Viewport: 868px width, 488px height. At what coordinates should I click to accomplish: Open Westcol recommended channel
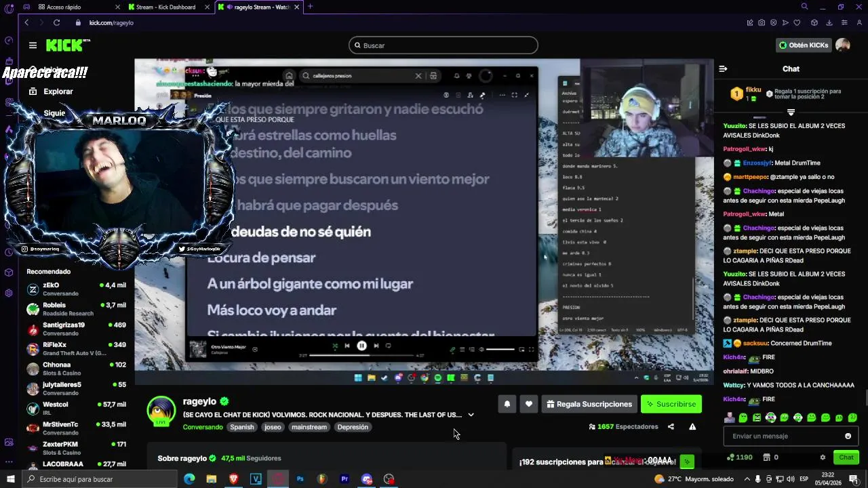tap(76, 408)
